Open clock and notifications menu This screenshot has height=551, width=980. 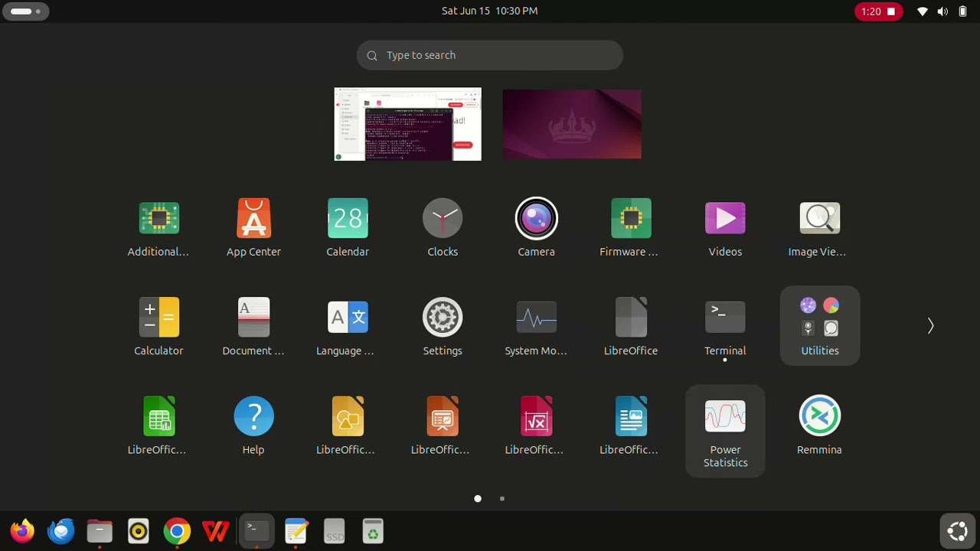click(490, 11)
